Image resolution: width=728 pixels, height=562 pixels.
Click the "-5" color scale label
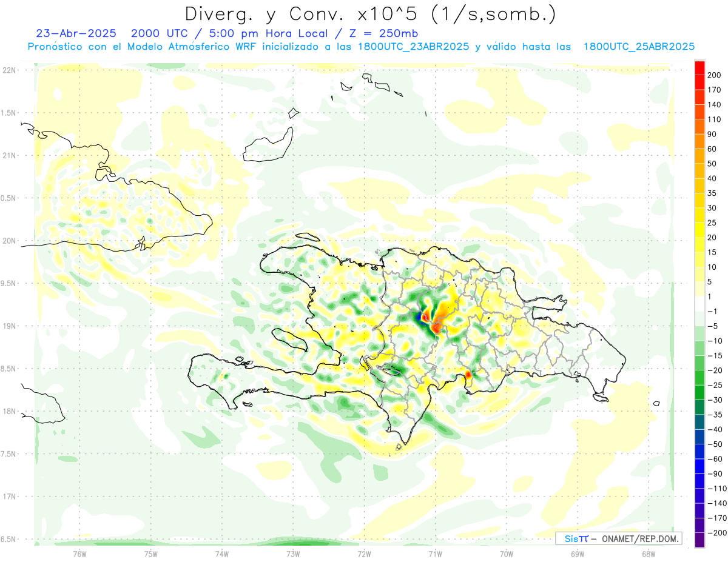pos(713,326)
